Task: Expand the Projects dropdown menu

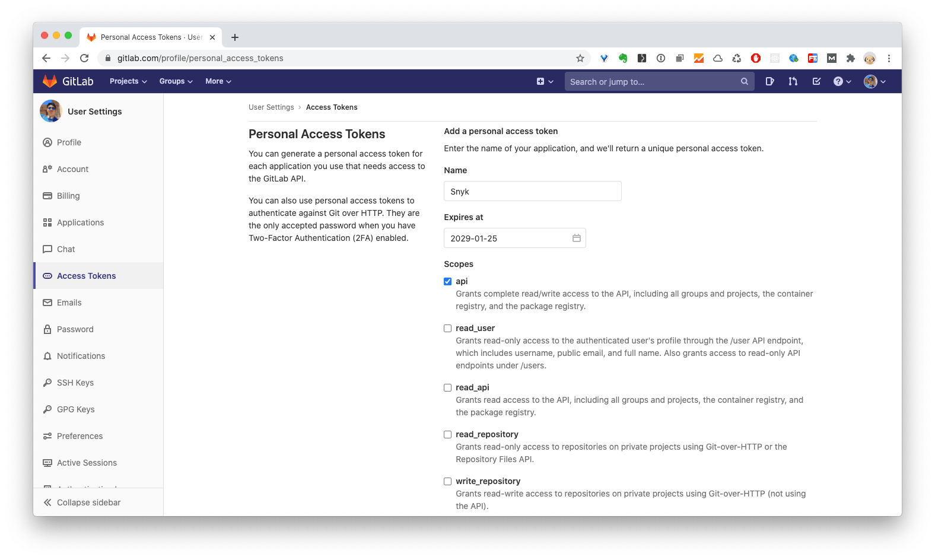Action: point(128,81)
